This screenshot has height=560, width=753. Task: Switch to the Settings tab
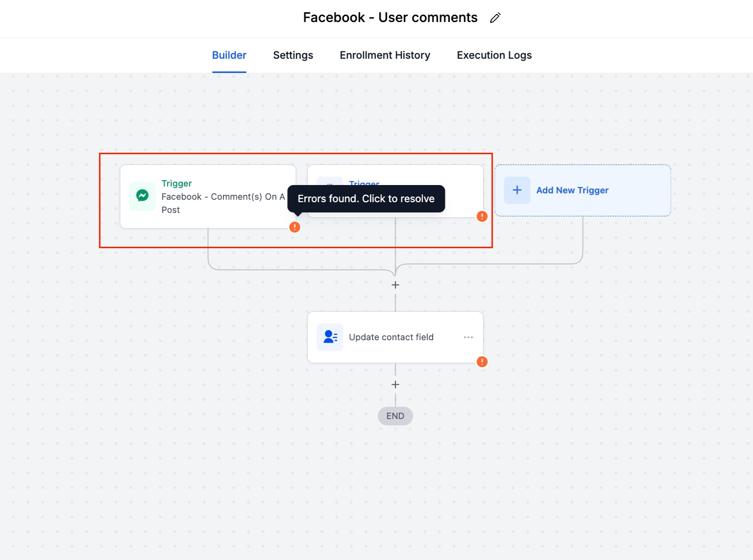(x=293, y=55)
